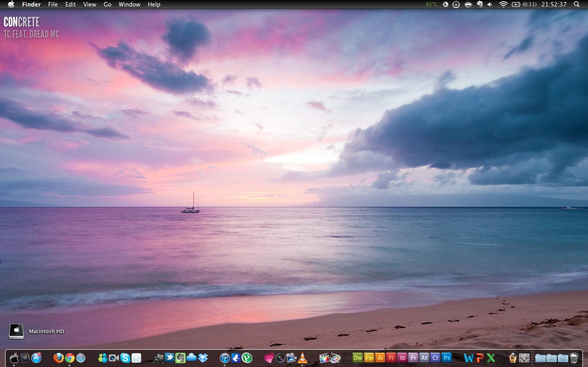The width and height of the screenshot is (588, 367).
Task: Open the Wi-Fi status menu
Action: [x=503, y=4]
